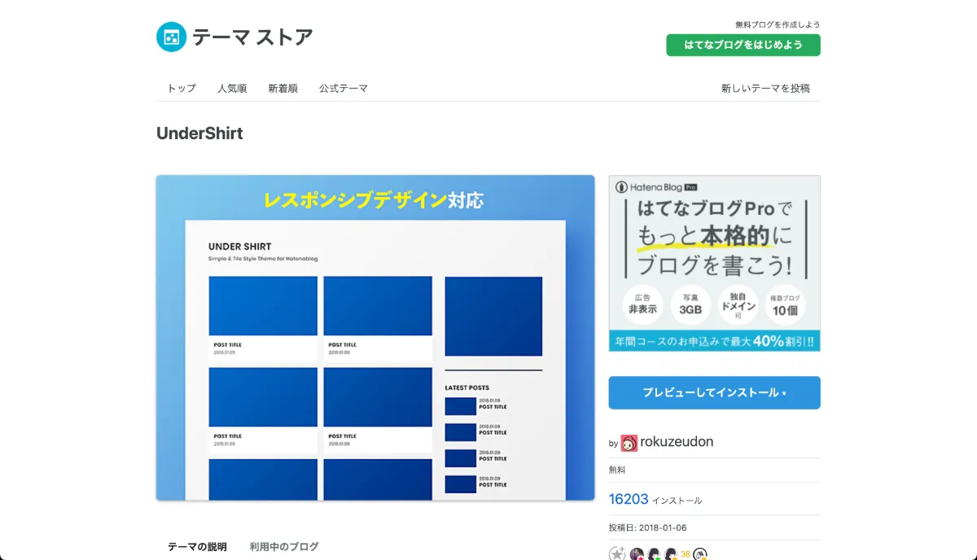Go to the トップ tab
Viewport: 977px width, 560px height.
182,88
